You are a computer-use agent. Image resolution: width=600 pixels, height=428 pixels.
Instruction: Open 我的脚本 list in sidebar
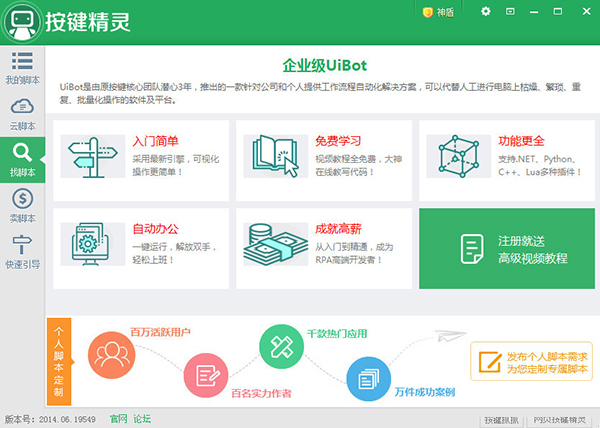coord(22,68)
